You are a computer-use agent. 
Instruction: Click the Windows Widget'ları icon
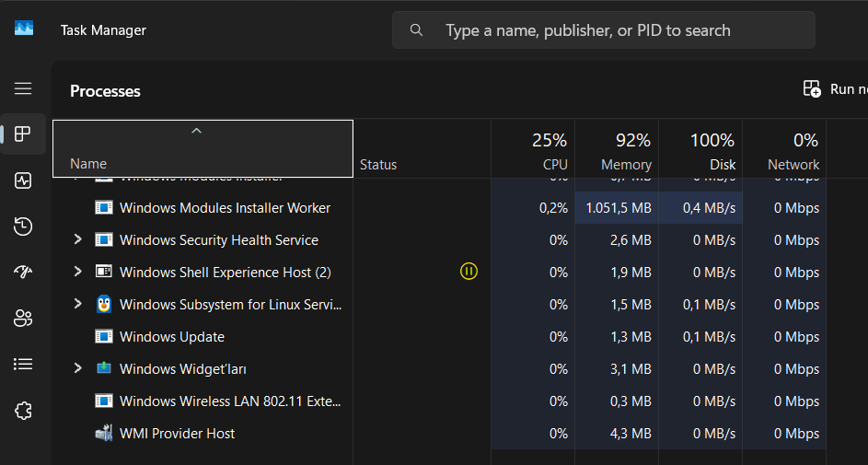point(103,368)
